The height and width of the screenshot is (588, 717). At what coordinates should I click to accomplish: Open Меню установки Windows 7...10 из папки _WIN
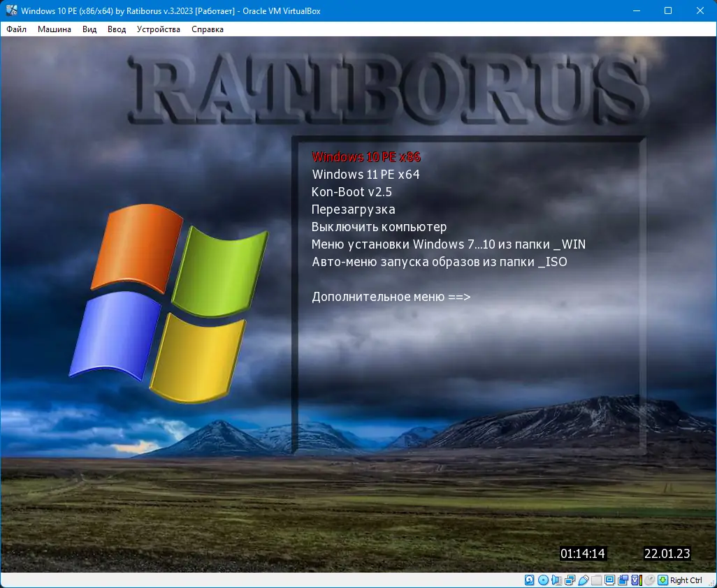[449, 244]
